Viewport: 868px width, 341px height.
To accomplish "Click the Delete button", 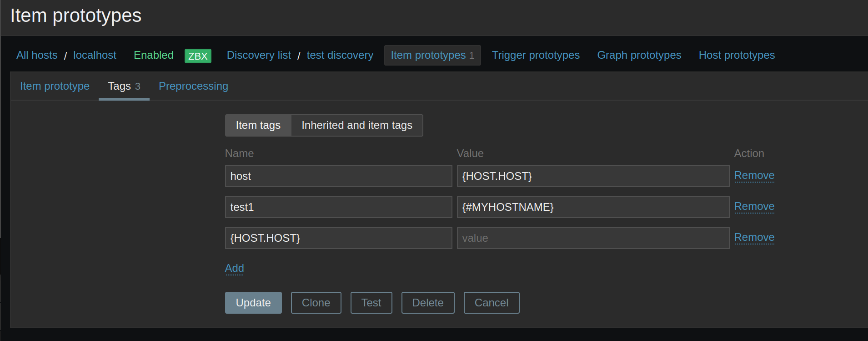I will point(428,303).
